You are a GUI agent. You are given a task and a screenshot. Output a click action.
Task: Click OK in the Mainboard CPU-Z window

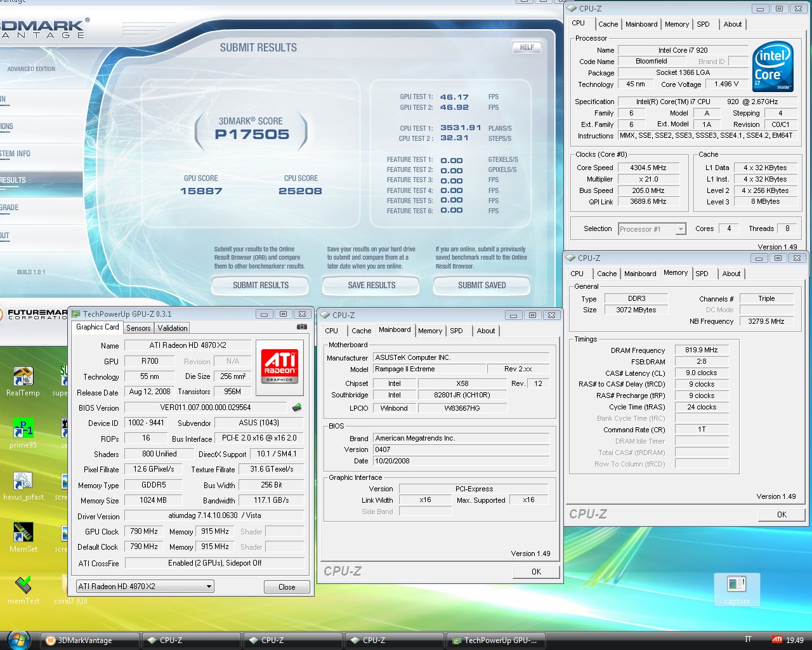[x=536, y=572]
